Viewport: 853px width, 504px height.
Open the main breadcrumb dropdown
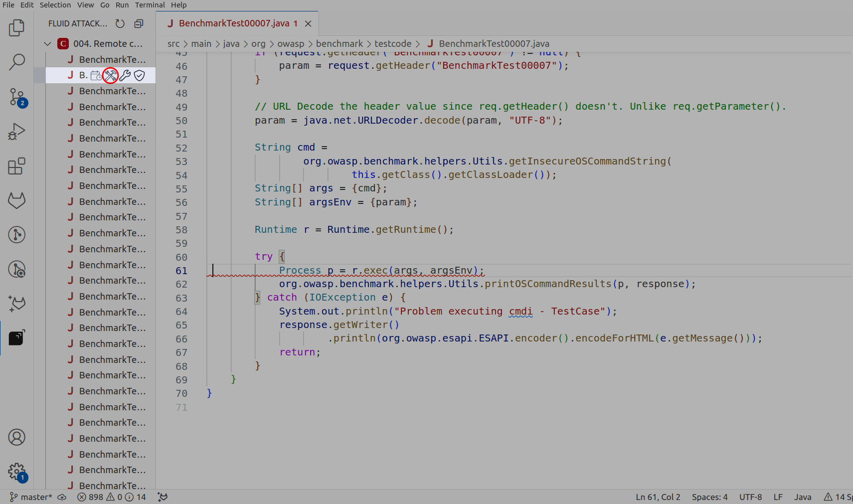201,44
